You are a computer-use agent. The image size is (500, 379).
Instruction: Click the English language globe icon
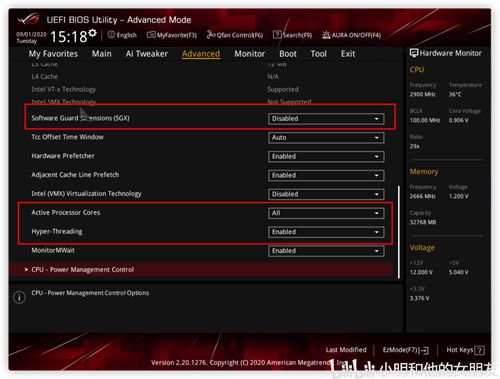point(111,35)
